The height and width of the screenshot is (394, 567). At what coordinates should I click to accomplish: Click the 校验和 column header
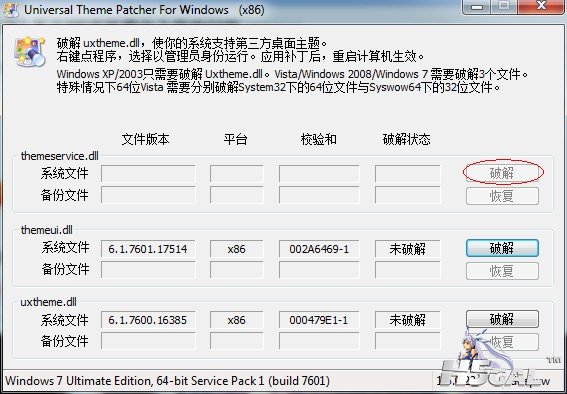point(319,139)
